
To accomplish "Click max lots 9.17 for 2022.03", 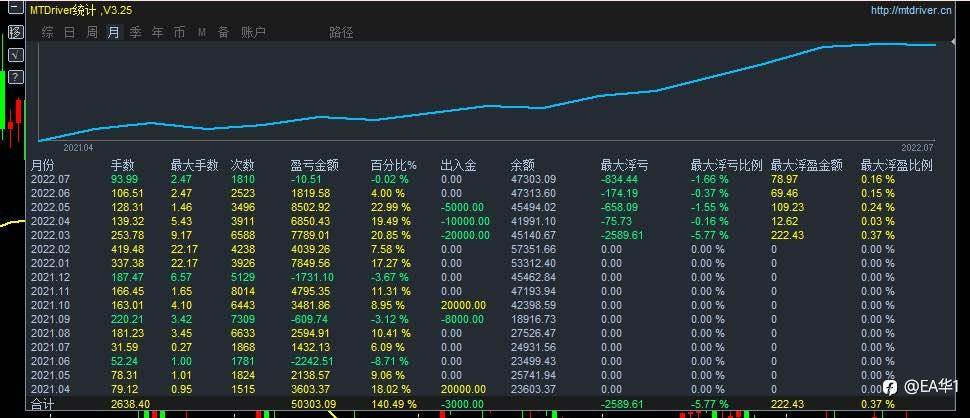I will (181, 235).
